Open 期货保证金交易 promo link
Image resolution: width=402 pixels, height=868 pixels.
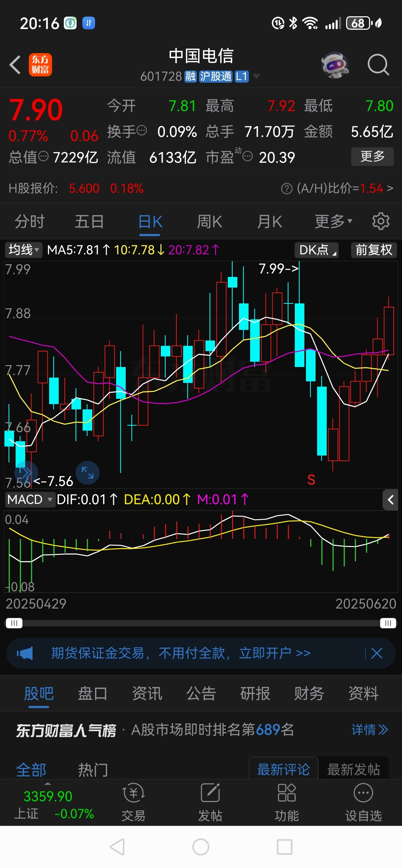pyautogui.click(x=181, y=653)
